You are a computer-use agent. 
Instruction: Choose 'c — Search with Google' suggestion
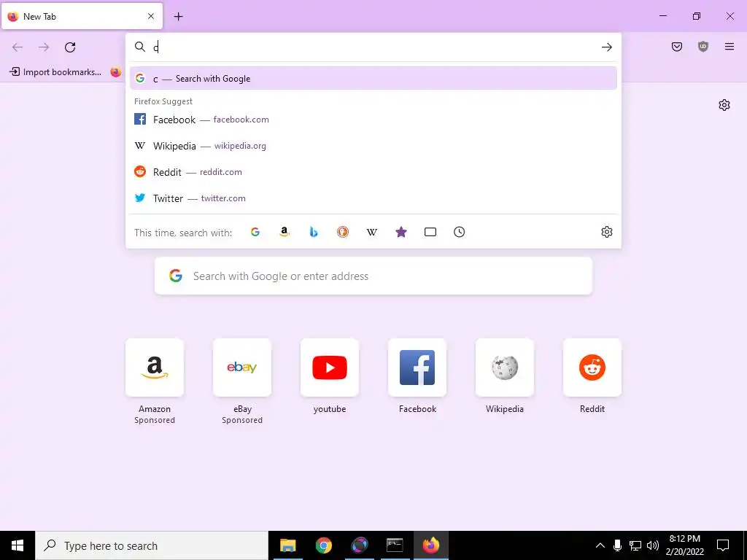coord(373,79)
